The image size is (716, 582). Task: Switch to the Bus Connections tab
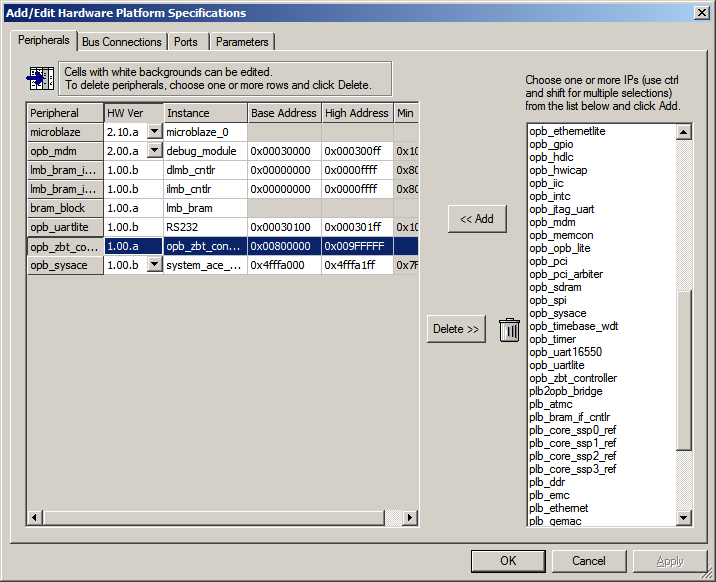(121, 42)
